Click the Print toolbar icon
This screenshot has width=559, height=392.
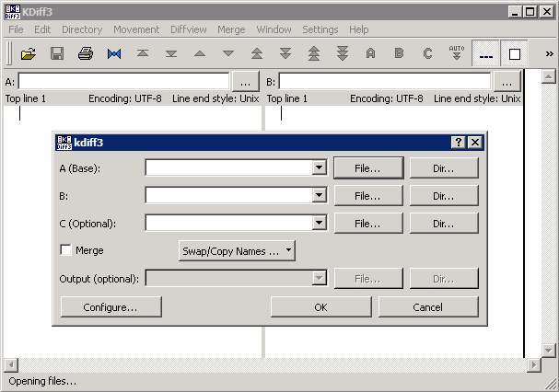86,53
